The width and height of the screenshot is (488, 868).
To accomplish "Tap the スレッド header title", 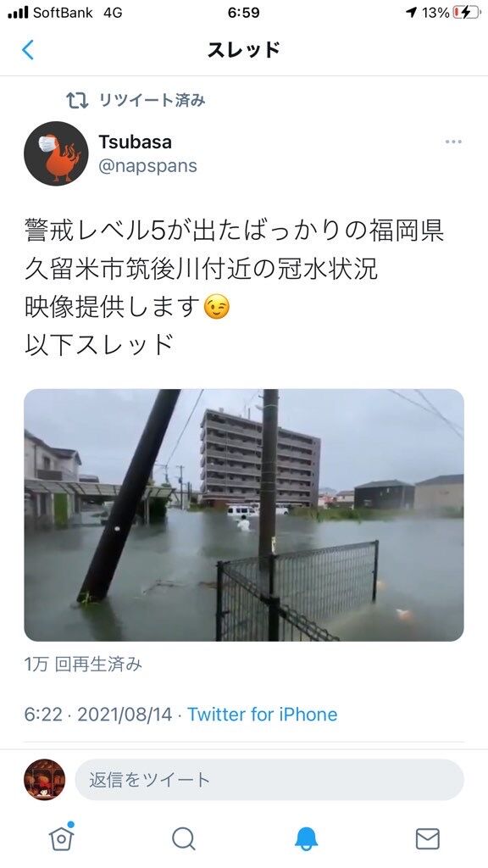I will tap(244, 50).
